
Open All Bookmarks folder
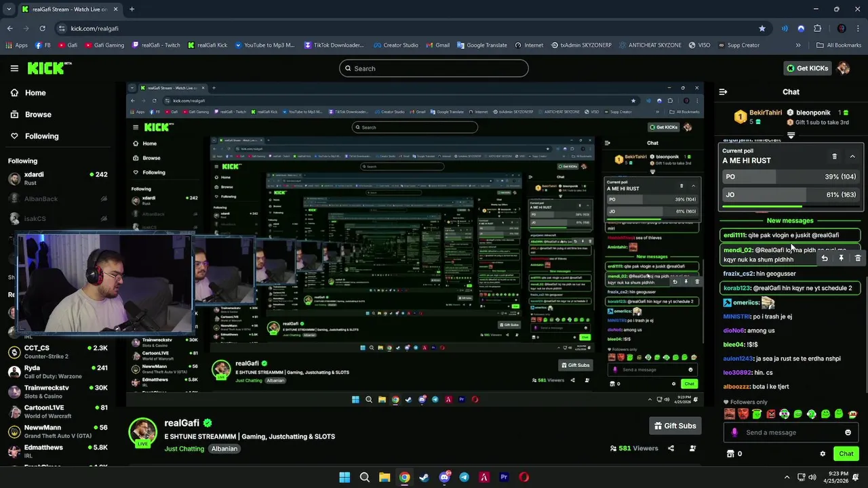pos(839,45)
